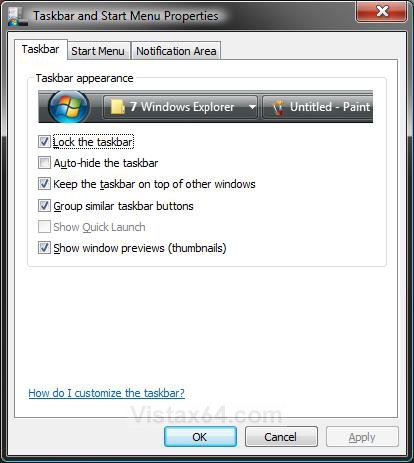Enable Auto-hide the taskbar
The image size is (414, 463).
[x=44, y=163]
